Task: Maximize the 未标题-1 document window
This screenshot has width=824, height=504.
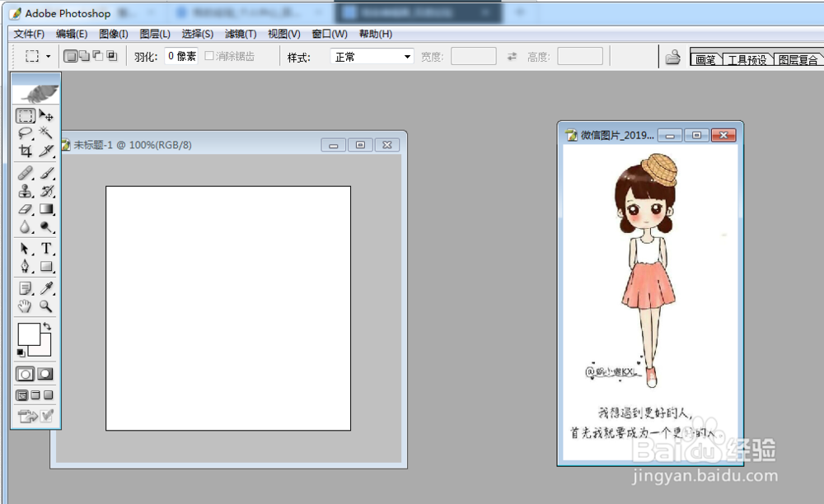Action: point(361,145)
